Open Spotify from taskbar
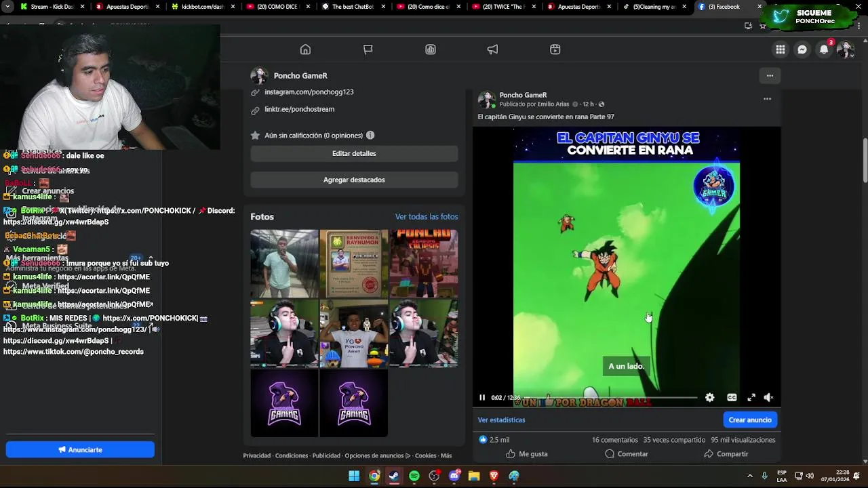Viewport: 868px width, 488px height. pos(414,476)
